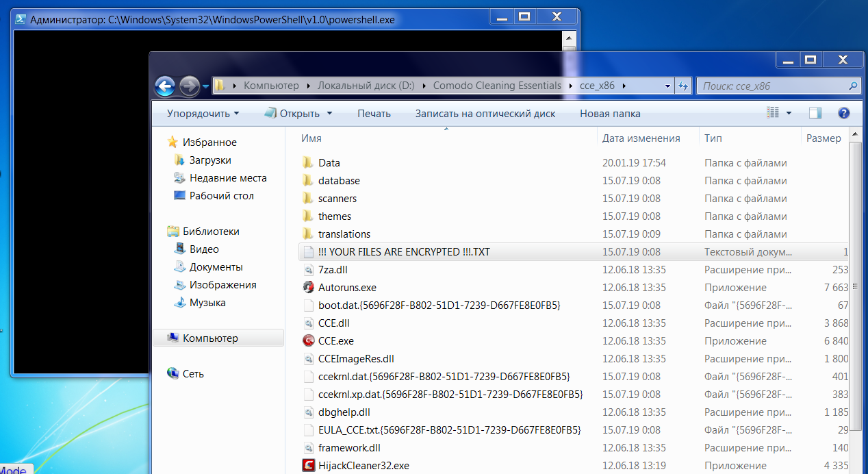This screenshot has width=868, height=474.
Task: Toggle the preview pane icon
Action: point(815,113)
